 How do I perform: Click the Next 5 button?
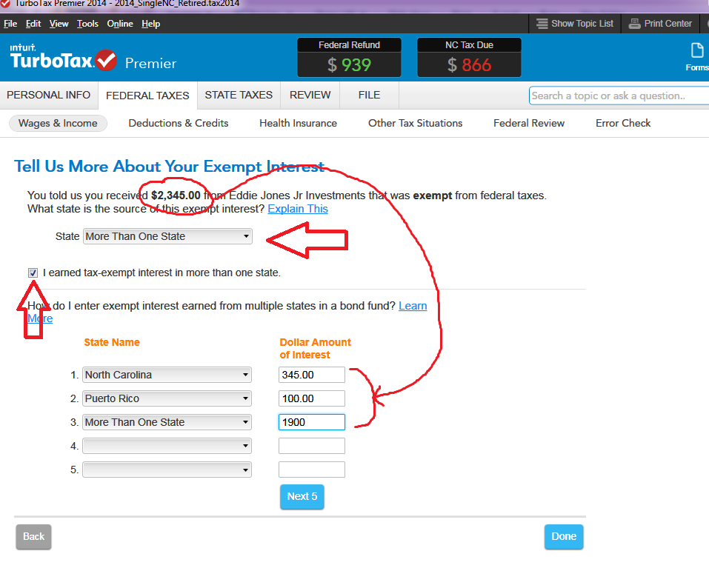[x=302, y=496]
